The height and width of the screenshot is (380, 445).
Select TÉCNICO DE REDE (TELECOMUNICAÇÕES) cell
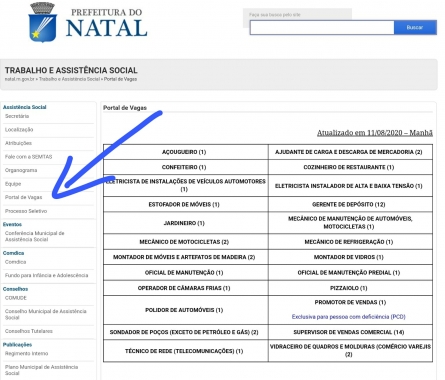tap(186, 351)
